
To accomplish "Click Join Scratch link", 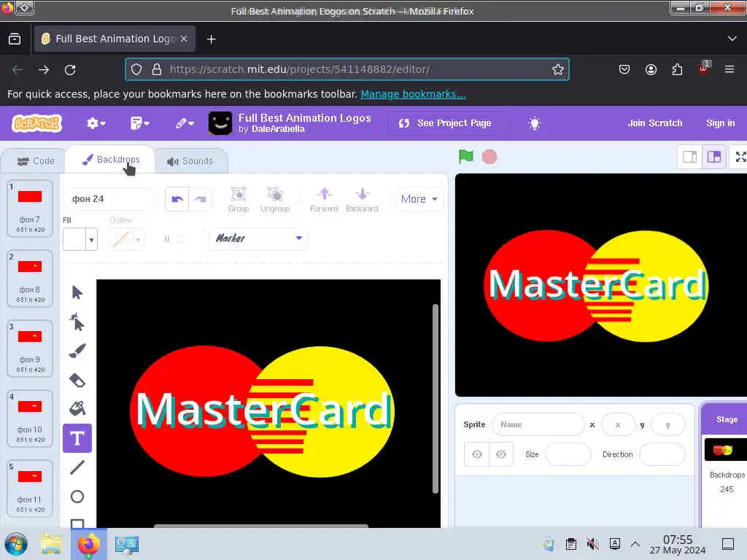I will pyautogui.click(x=654, y=123).
